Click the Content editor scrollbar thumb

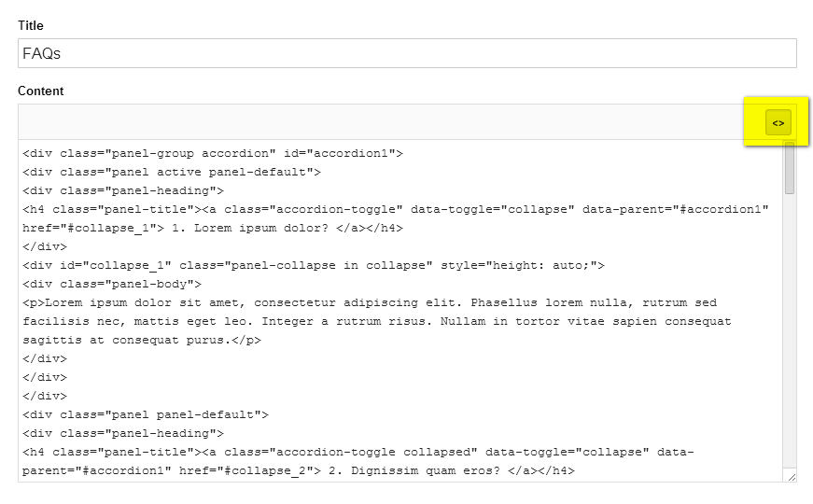(x=789, y=168)
